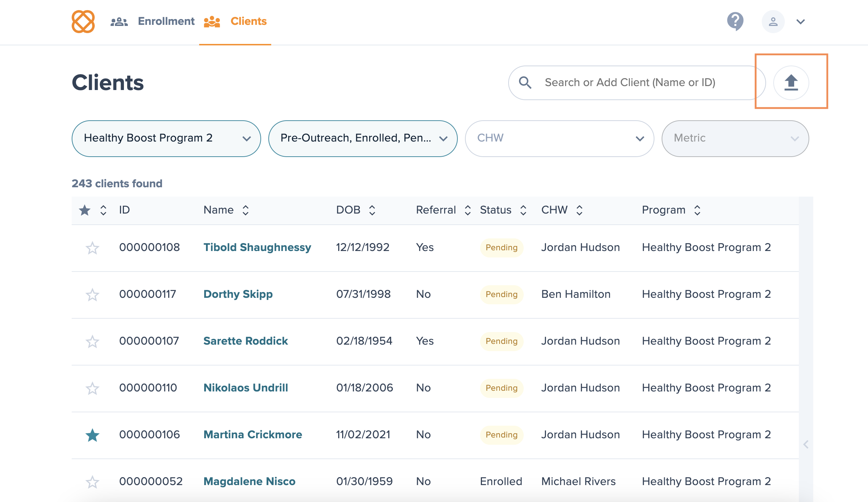
Task: Click the Pending badge for Dorthy Skipp
Action: (501, 294)
